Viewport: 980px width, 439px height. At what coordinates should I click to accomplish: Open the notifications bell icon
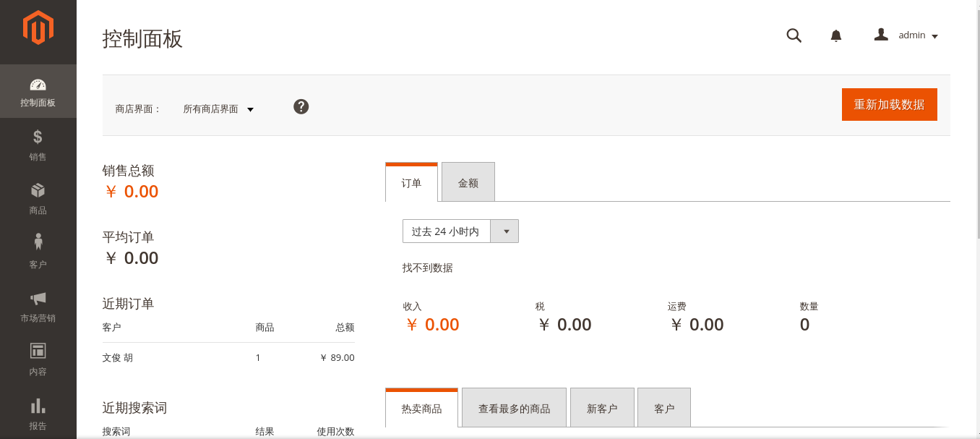pyautogui.click(x=836, y=35)
